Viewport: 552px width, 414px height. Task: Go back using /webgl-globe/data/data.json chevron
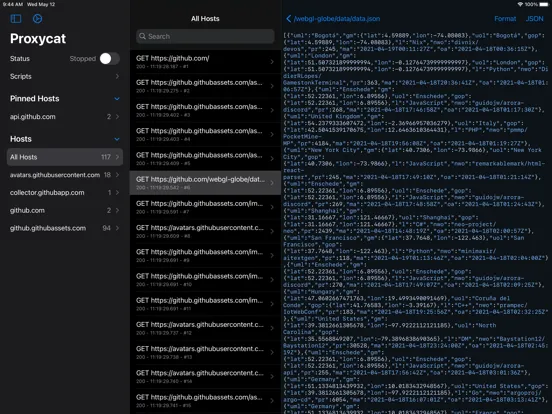[289, 19]
